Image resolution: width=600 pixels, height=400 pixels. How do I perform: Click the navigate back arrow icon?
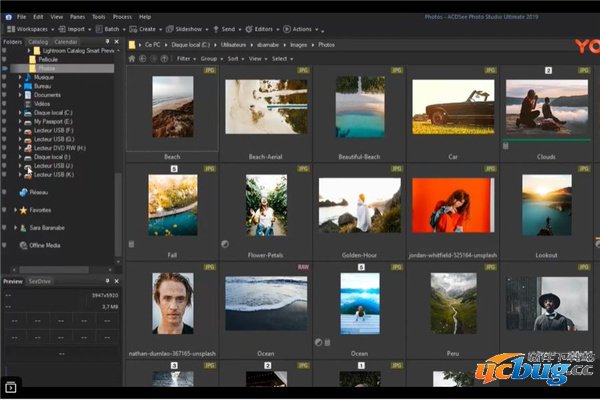(x=143, y=59)
